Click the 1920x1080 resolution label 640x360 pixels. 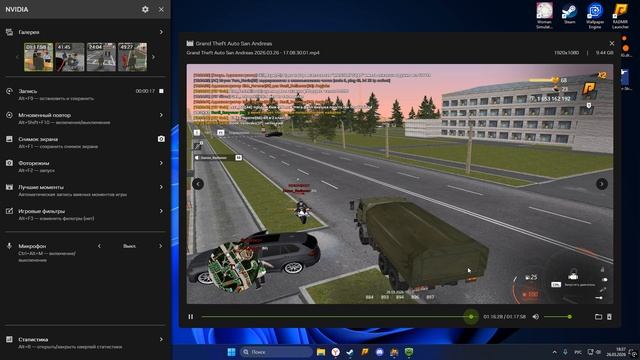[568, 53]
